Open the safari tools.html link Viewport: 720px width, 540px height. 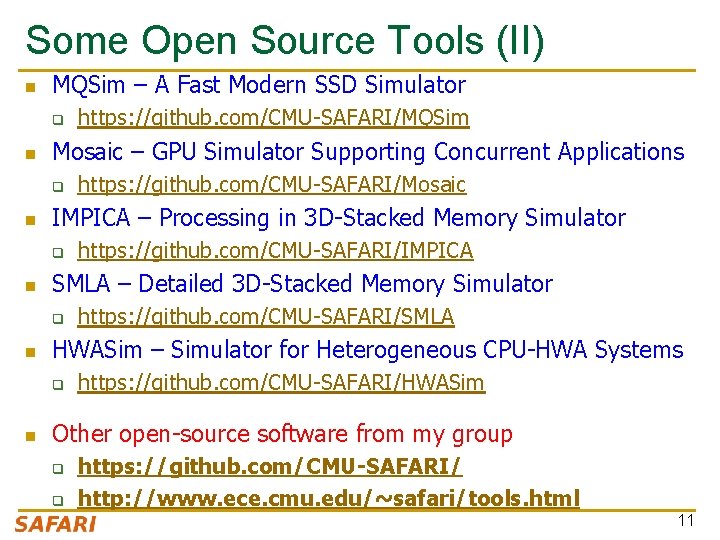(328, 498)
